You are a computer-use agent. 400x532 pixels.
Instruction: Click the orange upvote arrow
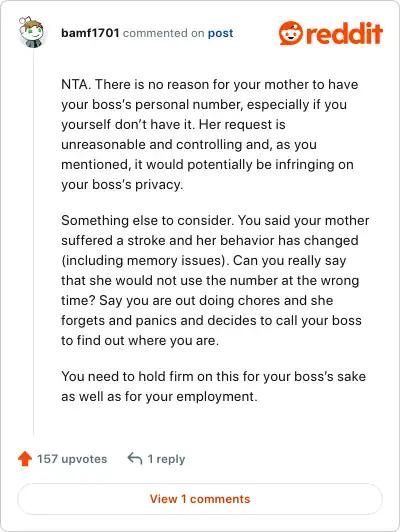25,459
